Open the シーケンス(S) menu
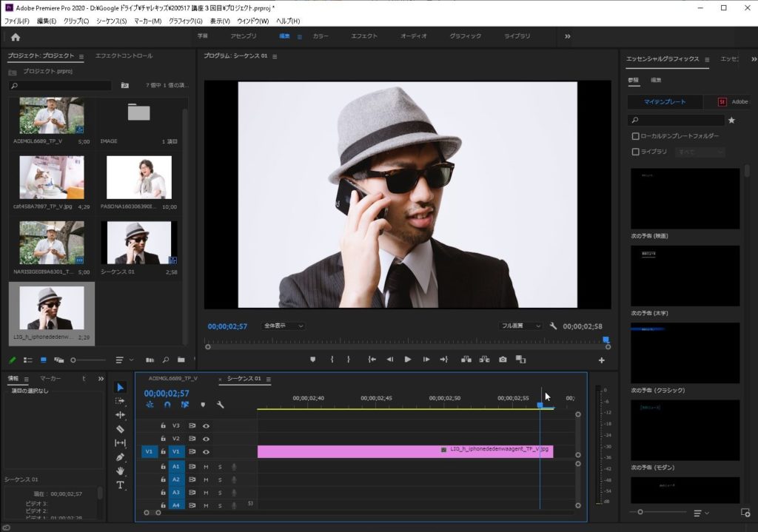758x532 pixels. (111, 21)
